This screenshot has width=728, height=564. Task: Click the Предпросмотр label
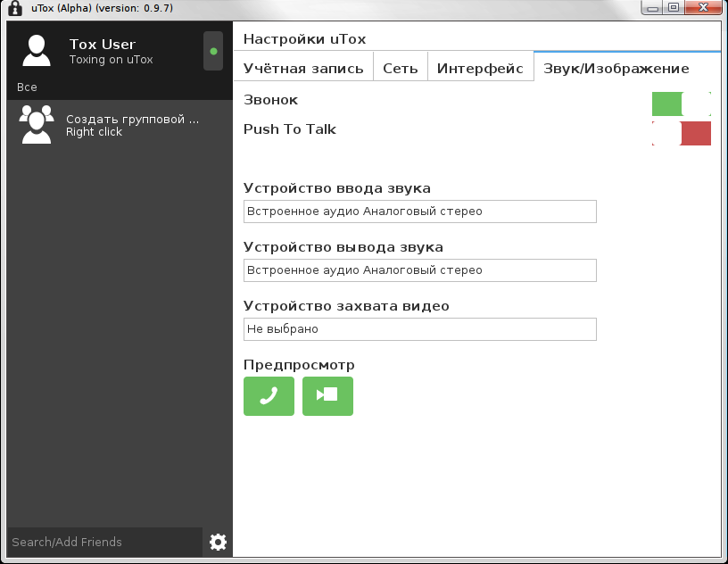tap(299, 365)
